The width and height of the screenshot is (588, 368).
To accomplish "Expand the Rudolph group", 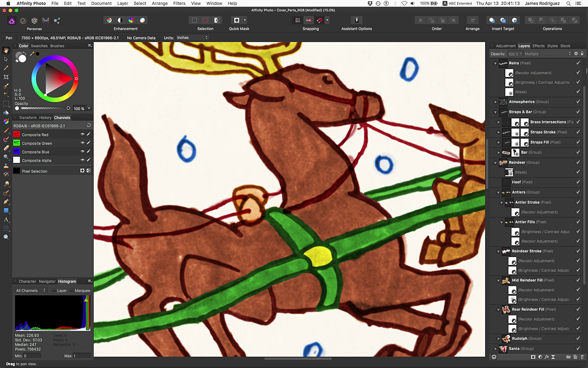I will (x=499, y=339).
